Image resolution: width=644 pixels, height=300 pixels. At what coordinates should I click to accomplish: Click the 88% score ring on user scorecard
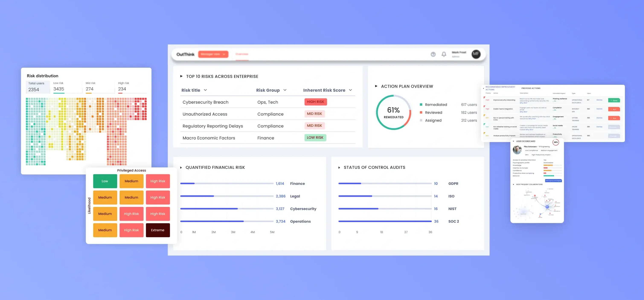point(556,142)
